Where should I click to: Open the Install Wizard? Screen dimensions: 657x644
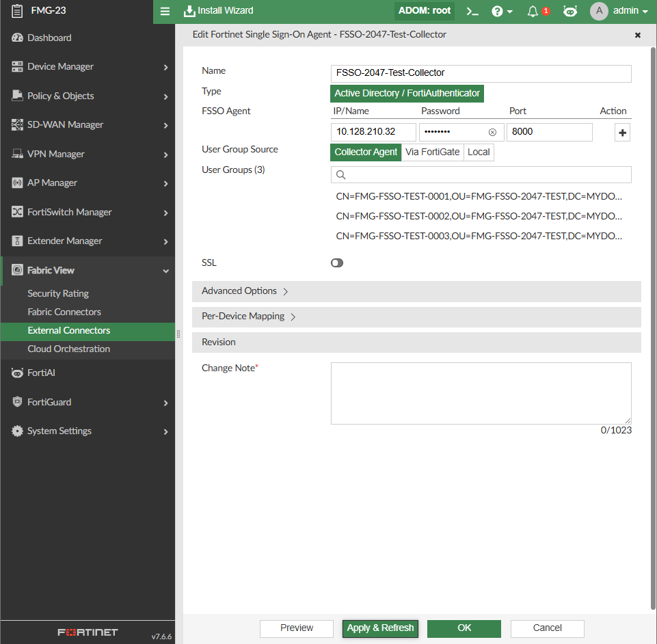[218, 11]
